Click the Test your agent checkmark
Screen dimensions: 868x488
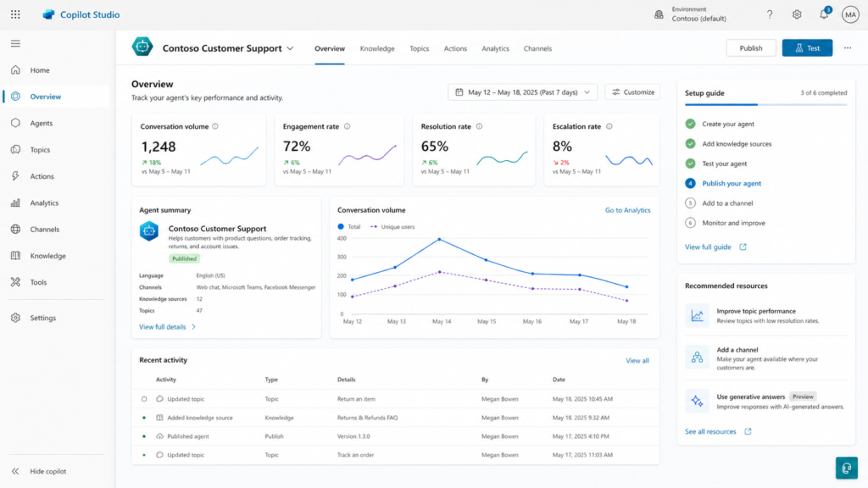(x=690, y=164)
